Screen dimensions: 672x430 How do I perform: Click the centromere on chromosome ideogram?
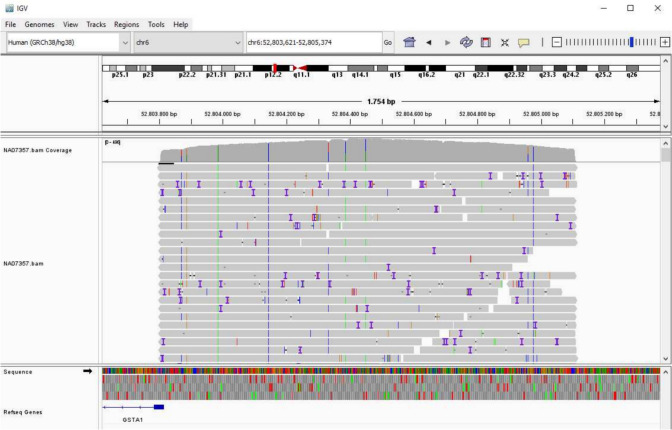coord(300,68)
